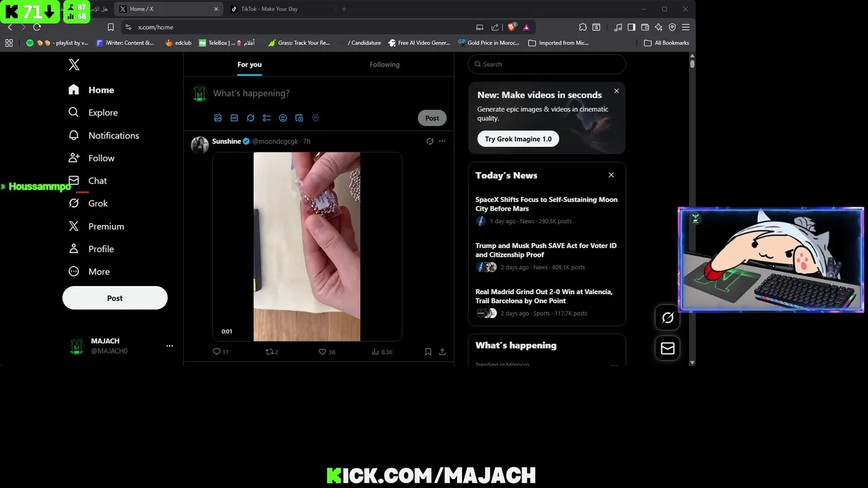Bookmark this page in address bar
Image resolution: width=868 pixels, height=488 pixels.
tap(111, 27)
